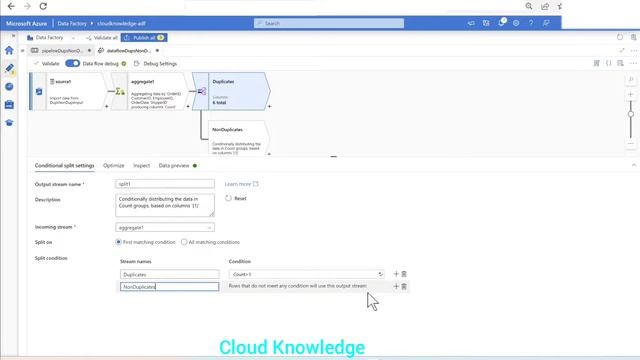
Task: Expand the factory resources pane arrow
Action: (x=22, y=51)
